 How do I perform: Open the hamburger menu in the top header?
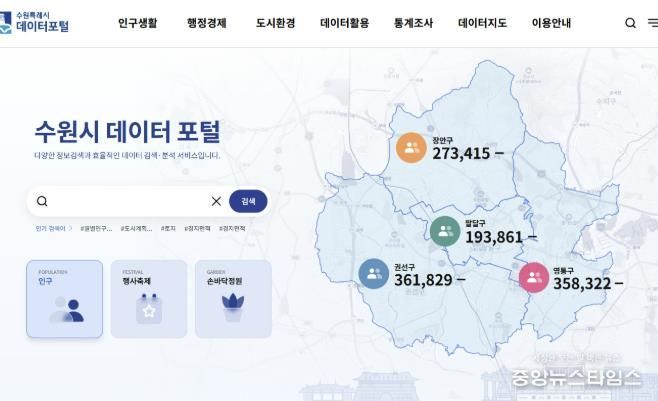coord(653,23)
